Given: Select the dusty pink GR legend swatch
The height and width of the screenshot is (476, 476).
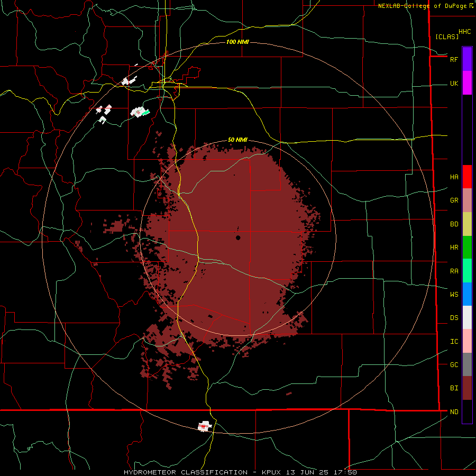Looking at the screenshot, I should coord(467,200).
